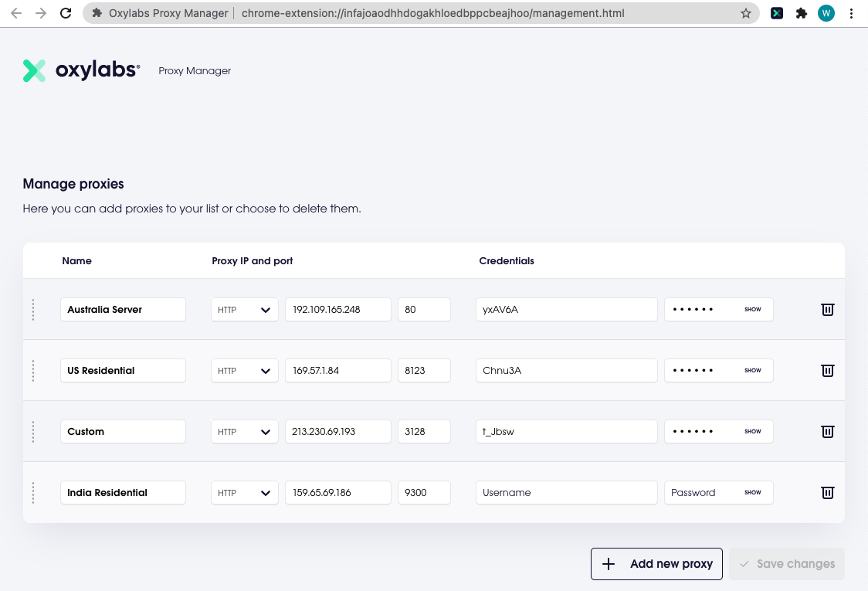Click the drag handle beside Australia Server
The height and width of the screenshot is (591, 868).
[x=33, y=309]
